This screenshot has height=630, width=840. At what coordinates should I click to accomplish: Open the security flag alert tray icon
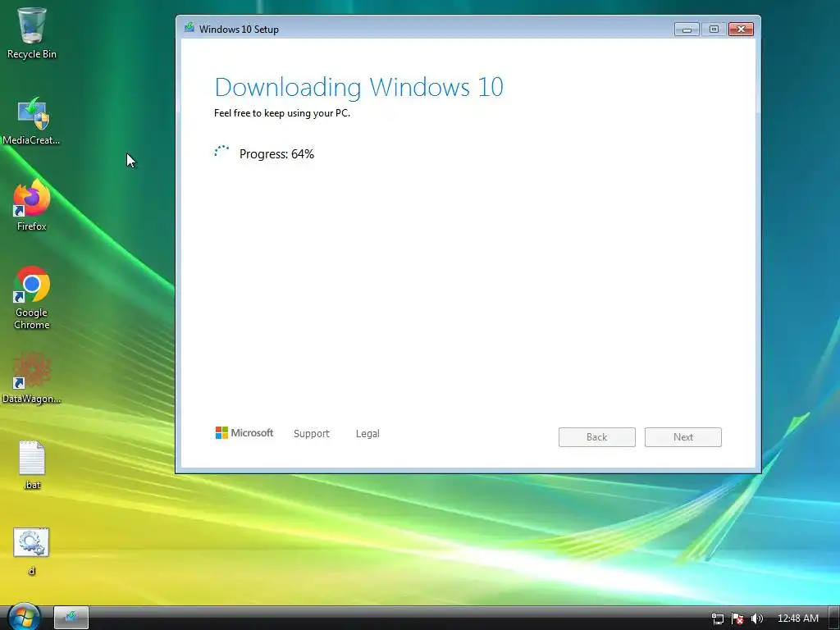tap(737, 619)
